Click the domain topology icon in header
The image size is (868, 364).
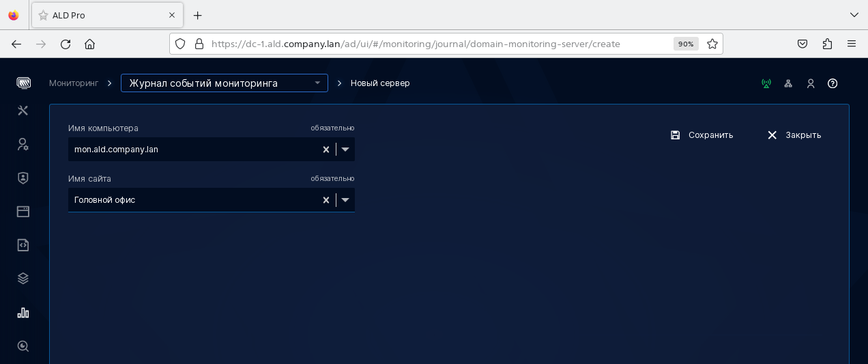tap(788, 83)
